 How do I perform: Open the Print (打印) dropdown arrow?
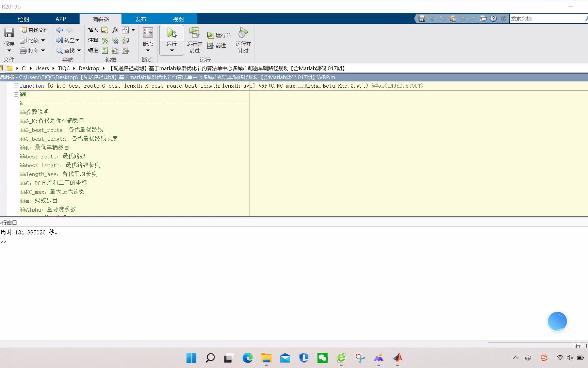click(43, 50)
